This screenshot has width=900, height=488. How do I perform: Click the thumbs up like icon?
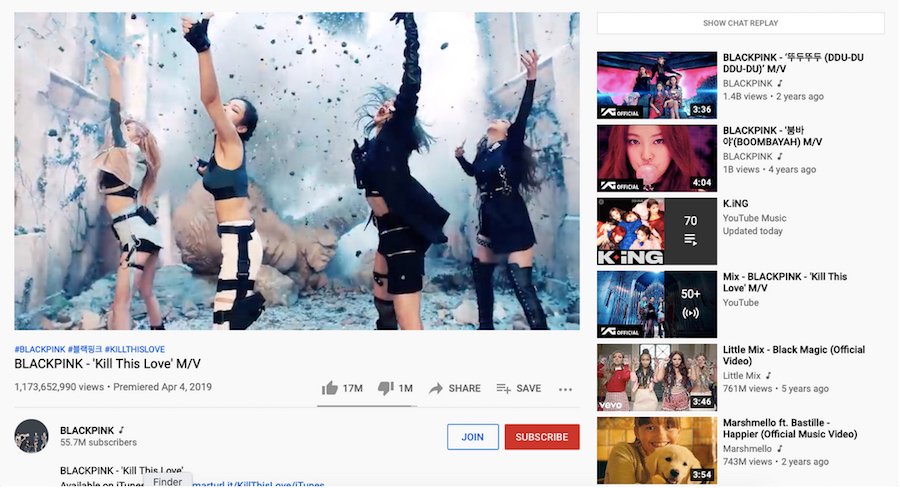(329, 388)
